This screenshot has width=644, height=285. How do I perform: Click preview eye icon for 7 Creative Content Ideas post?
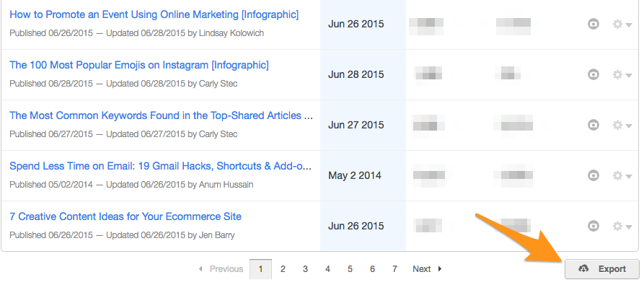tap(593, 227)
